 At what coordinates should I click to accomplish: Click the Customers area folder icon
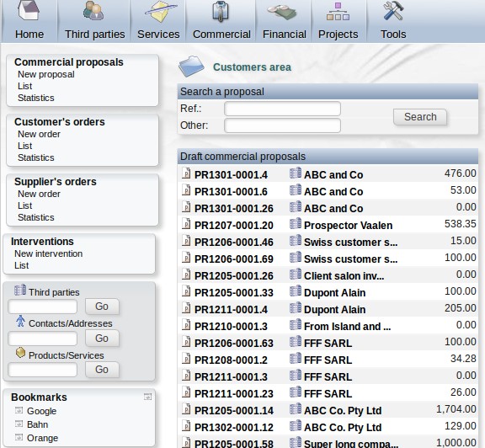coord(191,67)
